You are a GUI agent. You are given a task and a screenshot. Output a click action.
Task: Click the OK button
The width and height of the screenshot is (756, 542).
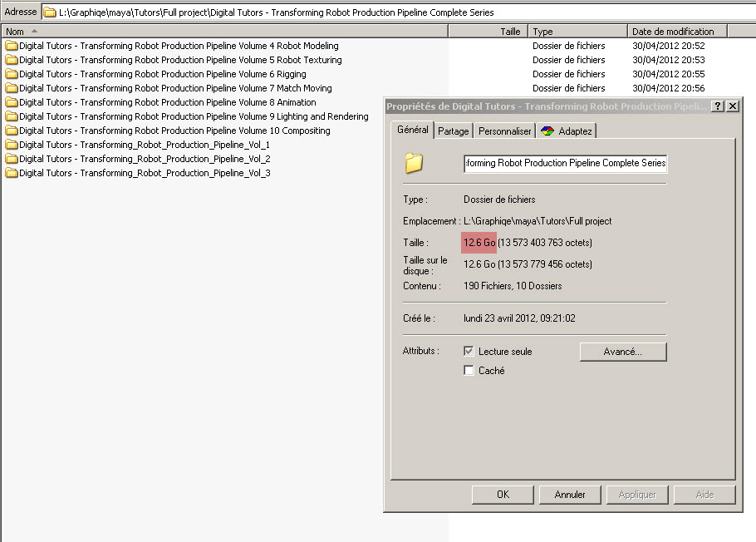(503, 495)
